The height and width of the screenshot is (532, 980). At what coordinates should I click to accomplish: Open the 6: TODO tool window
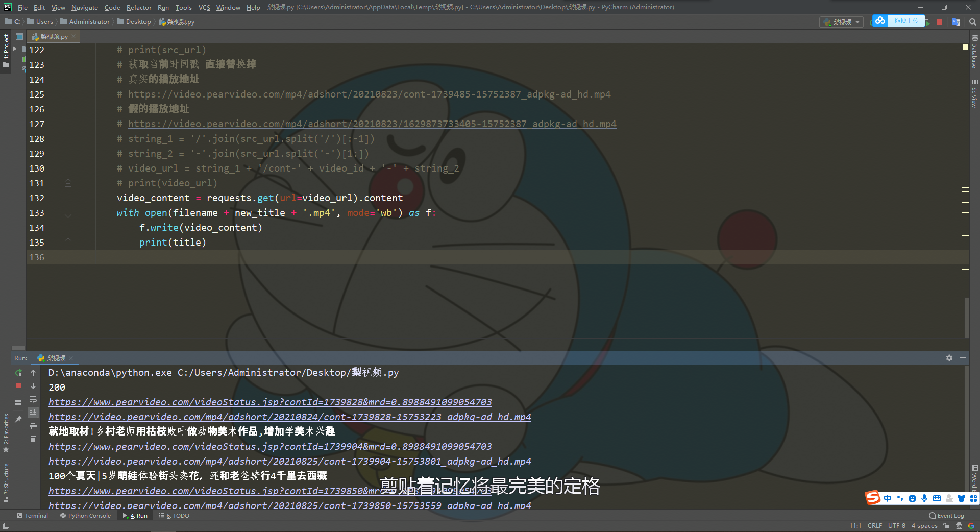click(x=174, y=516)
